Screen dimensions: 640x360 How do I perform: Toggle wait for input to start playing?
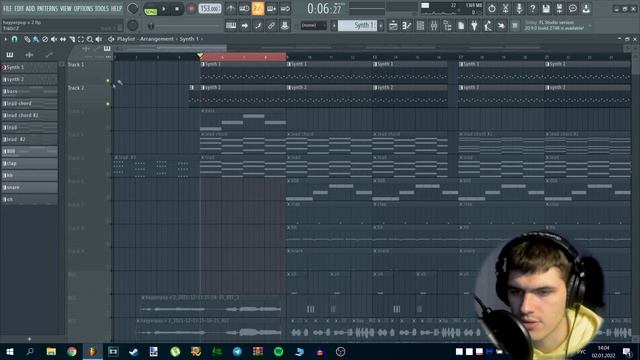244,9
